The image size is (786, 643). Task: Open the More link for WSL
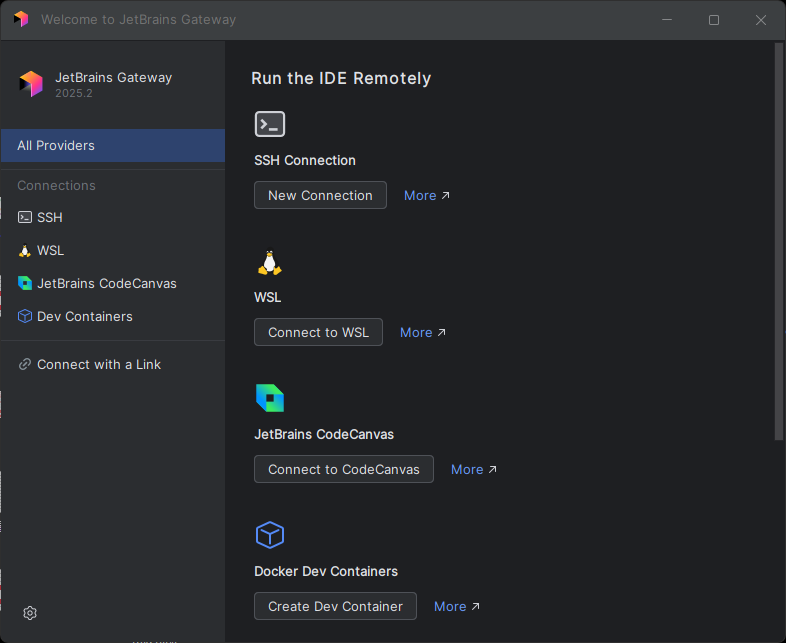click(x=423, y=332)
